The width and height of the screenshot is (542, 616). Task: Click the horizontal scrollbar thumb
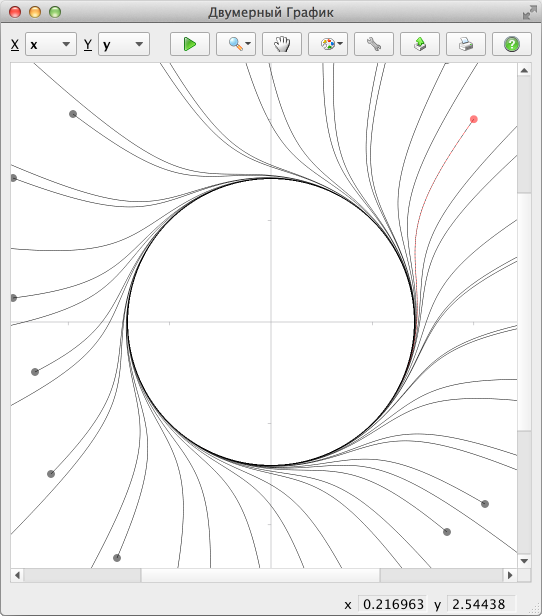click(260, 575)
